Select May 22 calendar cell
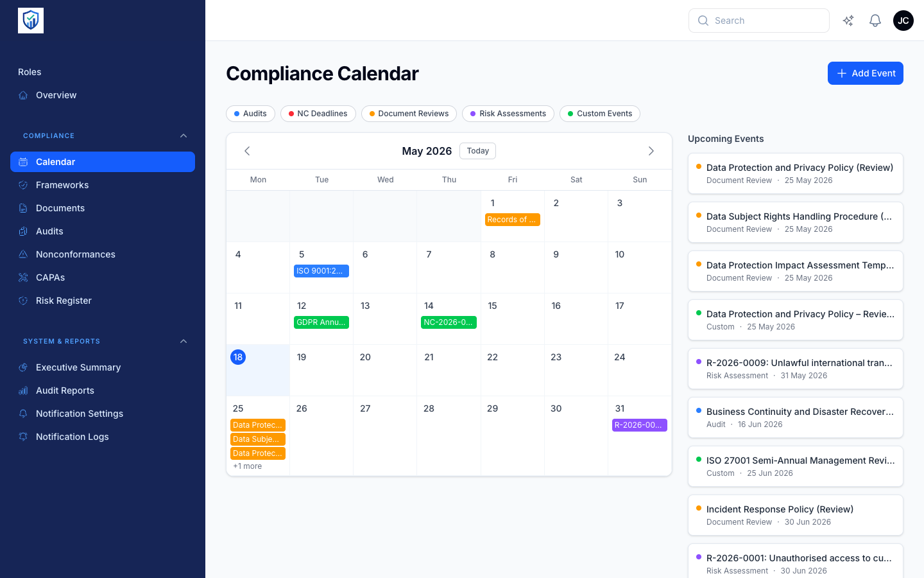 coord(513,370)
